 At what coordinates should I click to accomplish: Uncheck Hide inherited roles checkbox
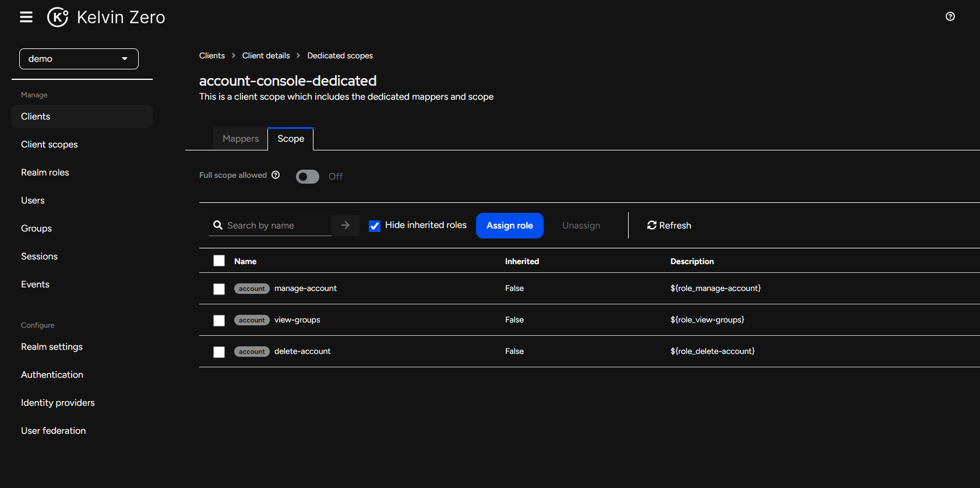coord(375,226)
